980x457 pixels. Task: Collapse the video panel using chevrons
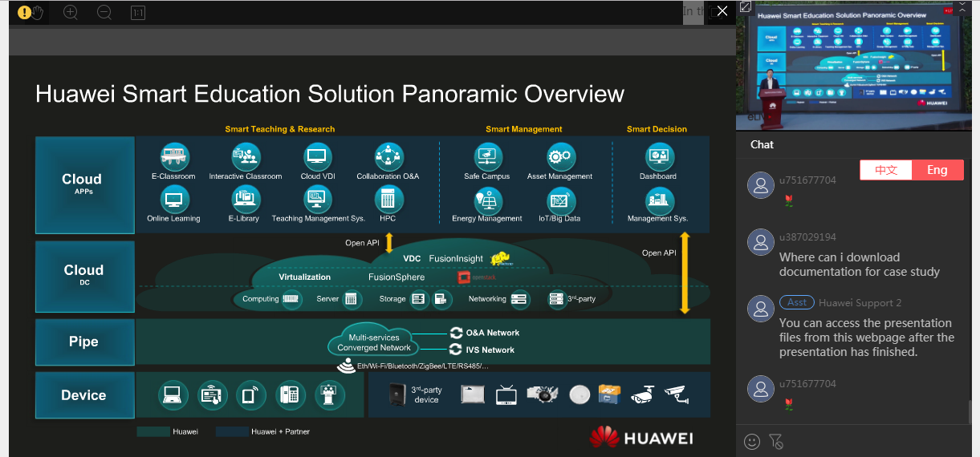[962, 6]
